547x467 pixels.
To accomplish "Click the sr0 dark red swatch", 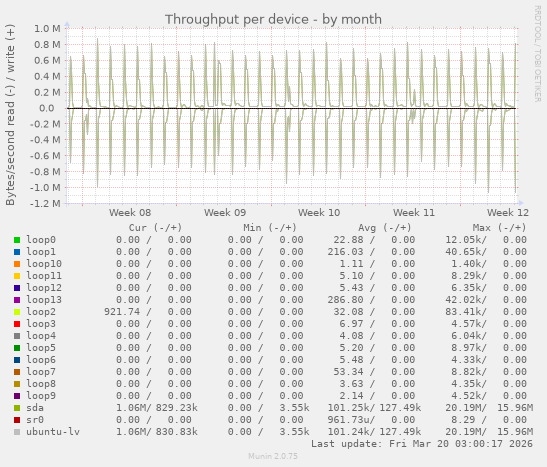I will [17, 420].
